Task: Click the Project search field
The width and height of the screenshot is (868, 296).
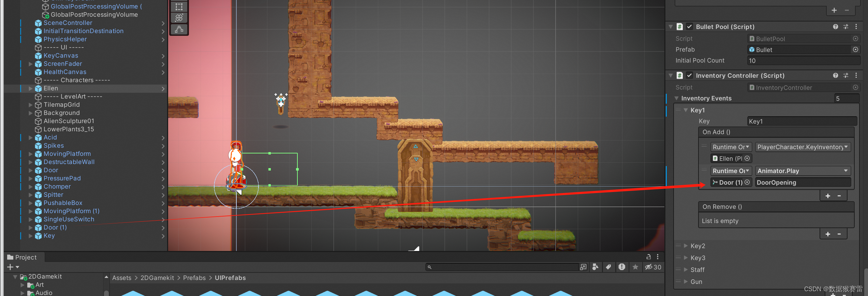Action: [x=502, y=267]
